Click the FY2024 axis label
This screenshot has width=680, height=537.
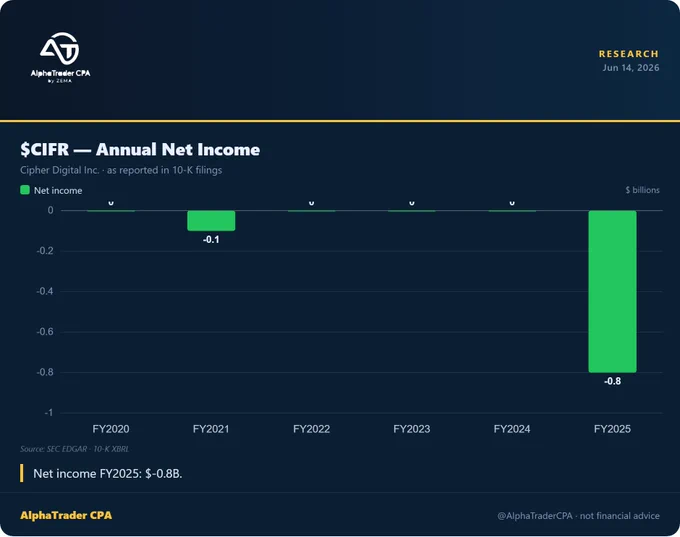[x=512, y=429]
